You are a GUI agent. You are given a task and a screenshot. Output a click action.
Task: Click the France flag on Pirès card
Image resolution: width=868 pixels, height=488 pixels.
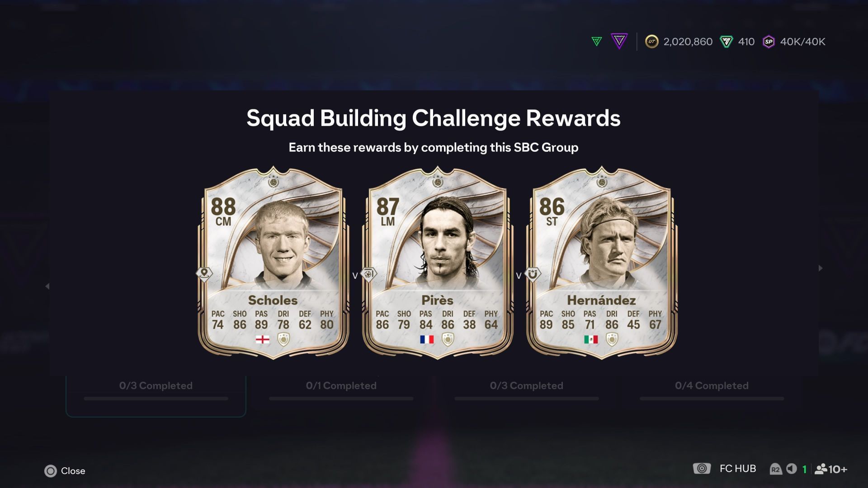[x=427, y=339]
